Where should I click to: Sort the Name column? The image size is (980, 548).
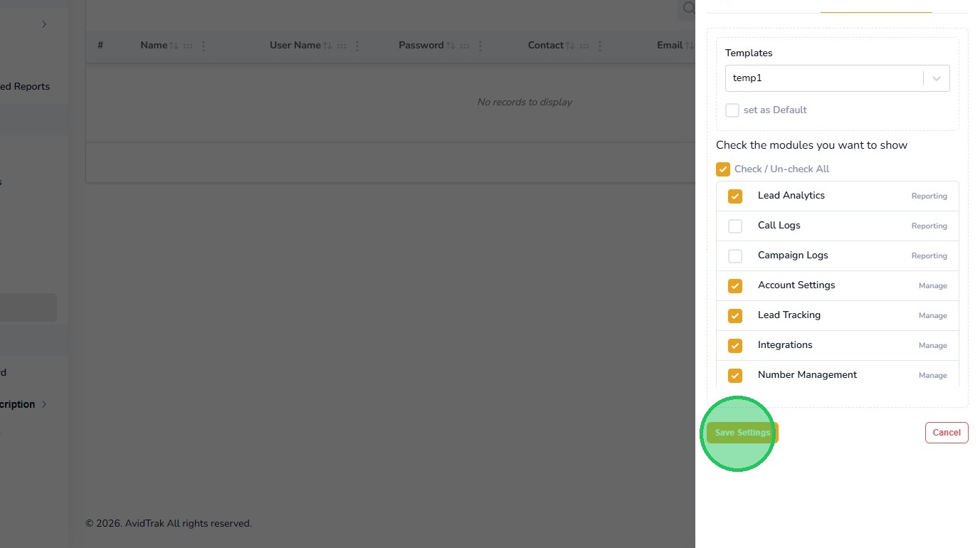(174, 46)
